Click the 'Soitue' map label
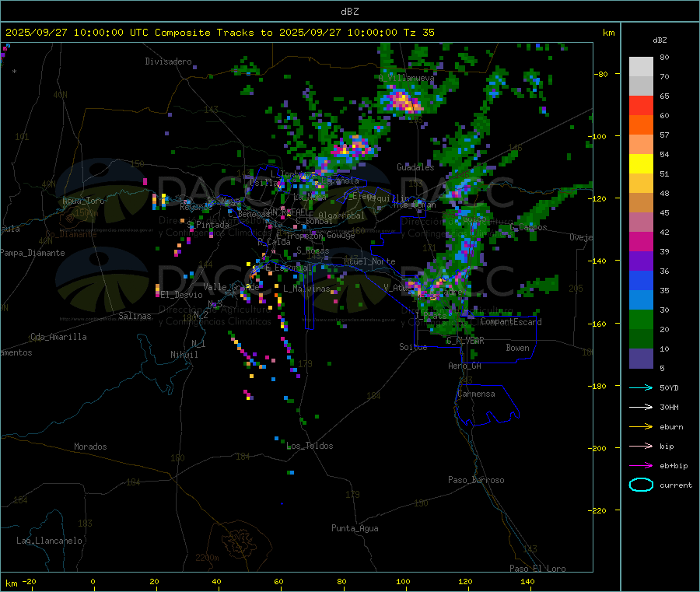Viewport: 700px width, 592px height. pyautogui.click(x=413, y=347)
